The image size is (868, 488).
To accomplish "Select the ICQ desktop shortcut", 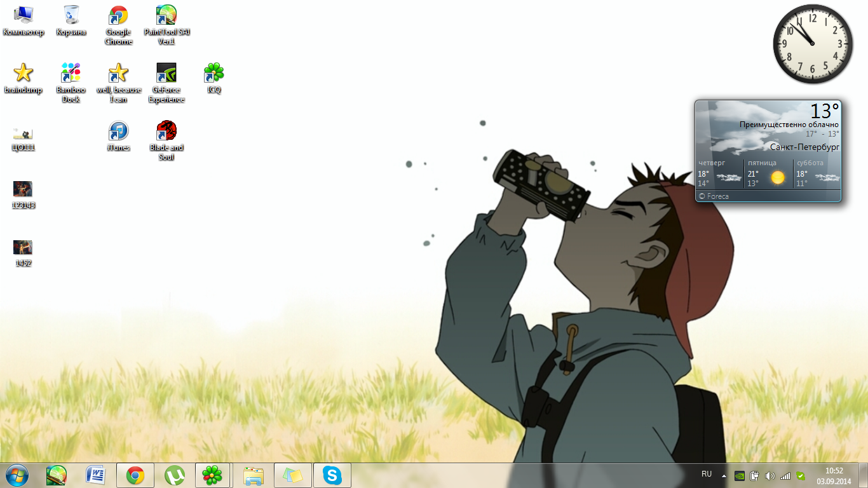I will 214,78.
